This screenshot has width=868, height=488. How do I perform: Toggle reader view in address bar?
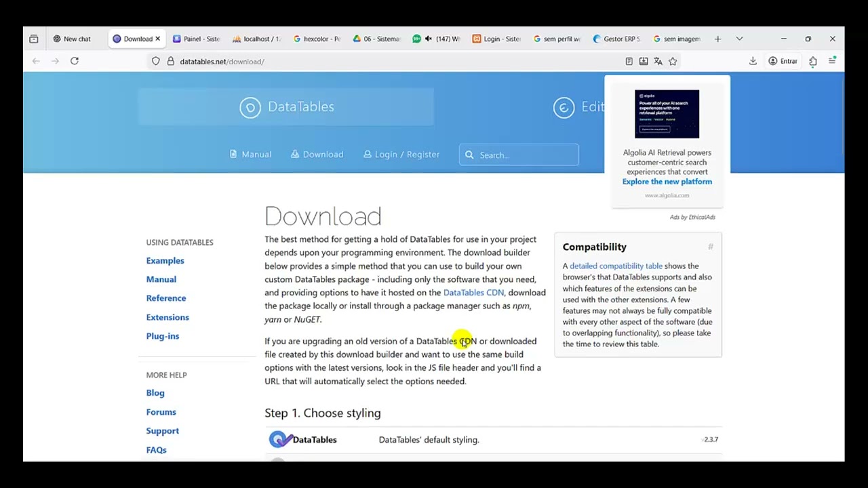click(629, 62)
